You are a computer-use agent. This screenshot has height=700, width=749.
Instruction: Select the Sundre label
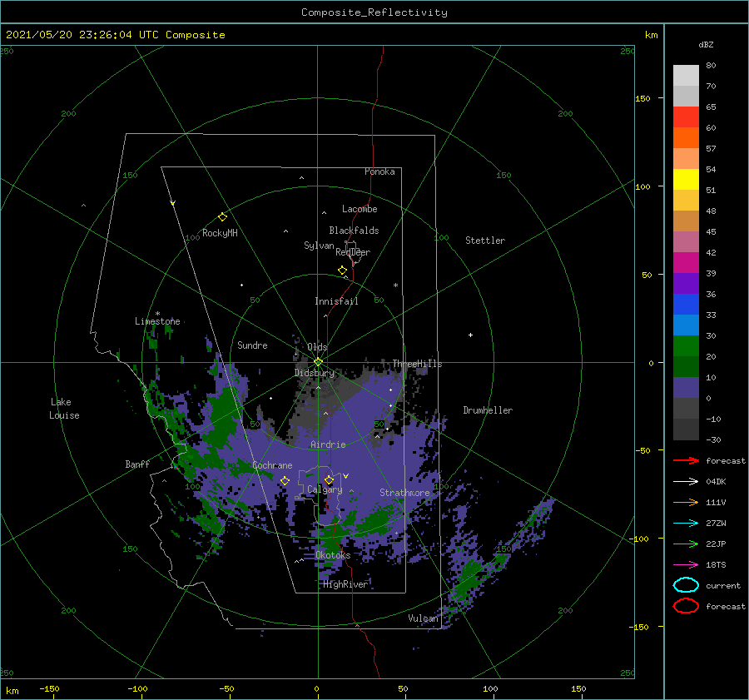click(252, 345)
